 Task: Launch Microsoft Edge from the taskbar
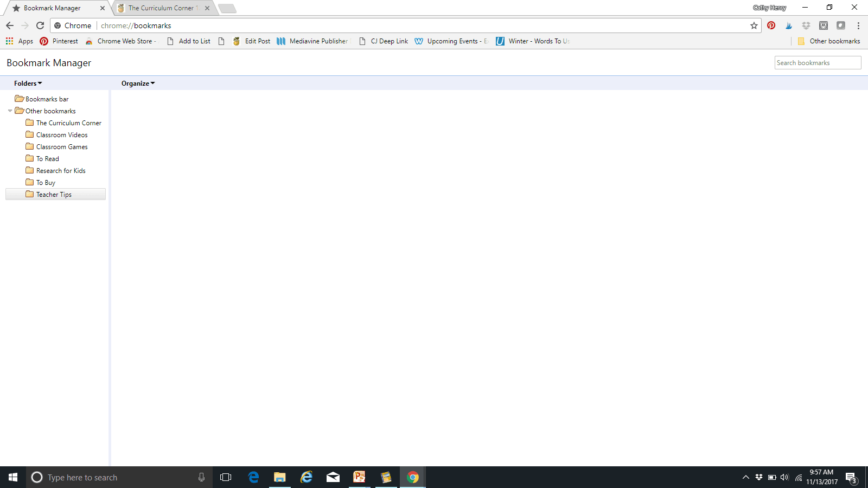253,477
